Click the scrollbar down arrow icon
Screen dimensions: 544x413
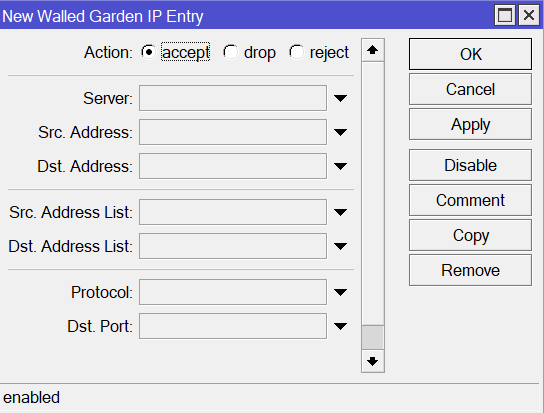pos(373,361)
